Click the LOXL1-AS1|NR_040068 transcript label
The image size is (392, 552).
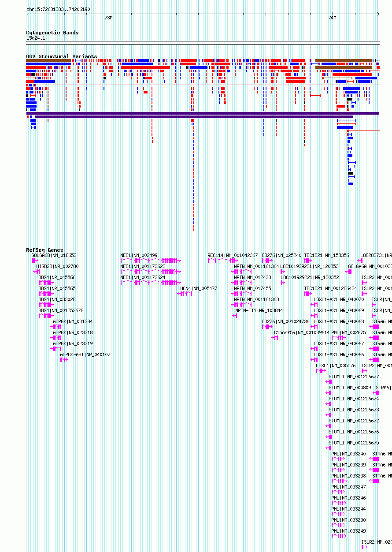coord(339,321)
